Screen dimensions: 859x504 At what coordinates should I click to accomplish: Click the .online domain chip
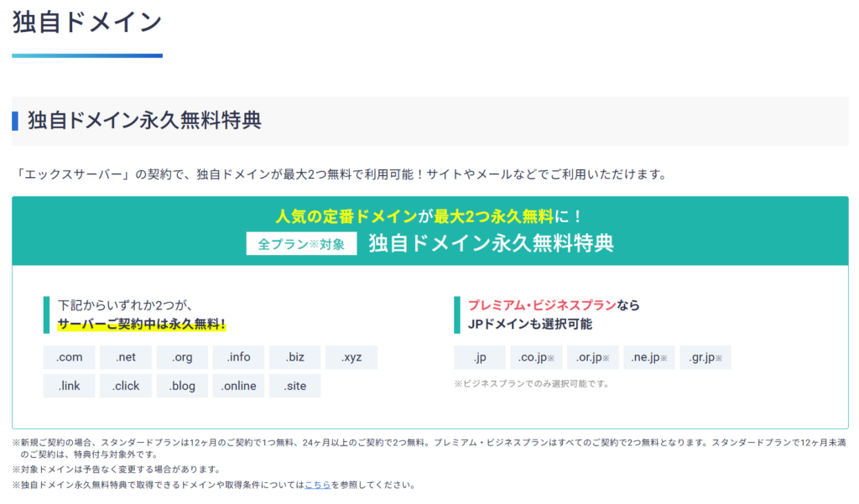[238, 386]
